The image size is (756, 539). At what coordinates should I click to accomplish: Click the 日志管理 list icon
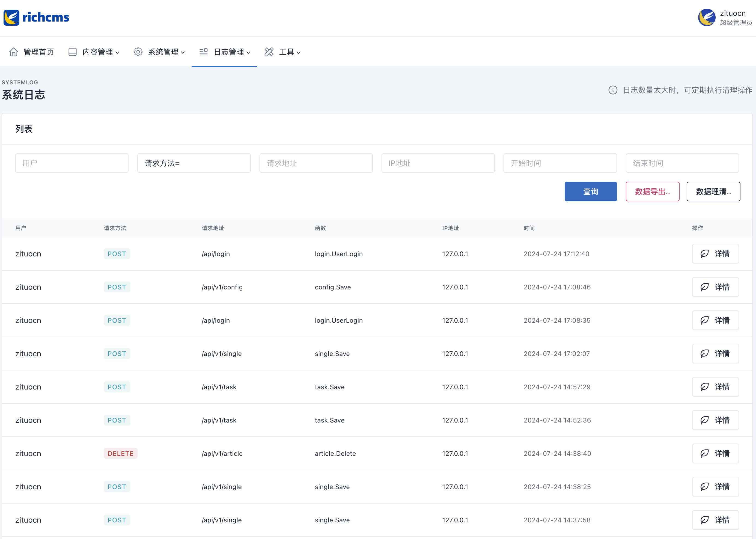(204, 52)
